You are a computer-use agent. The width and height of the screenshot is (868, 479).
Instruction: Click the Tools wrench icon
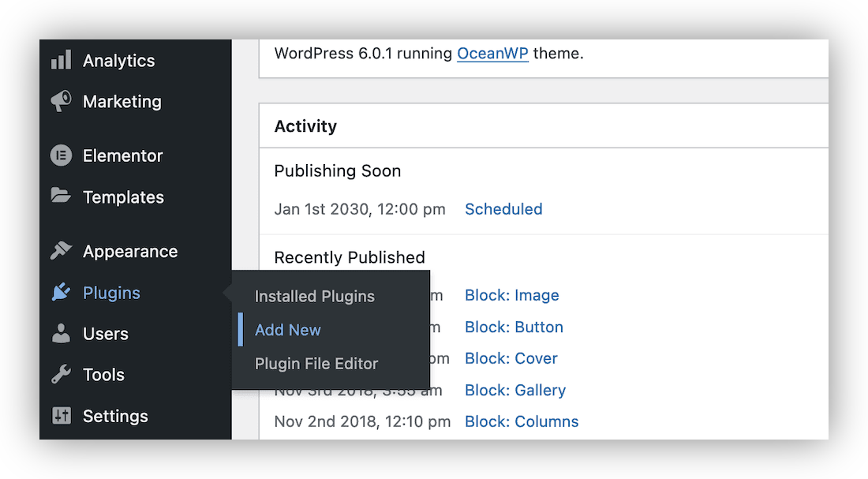pyautogui.click(x=61, y=375)
